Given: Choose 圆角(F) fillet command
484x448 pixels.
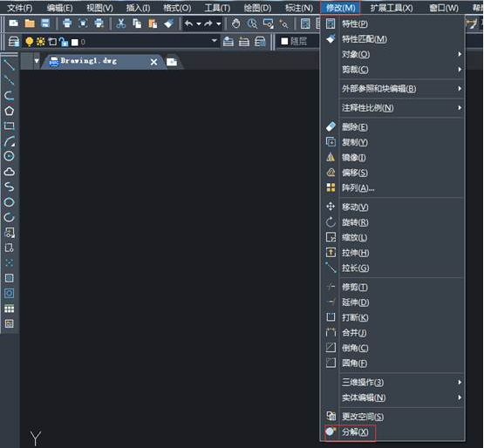Looking at the screenshot, I should [x=392, y=363].
